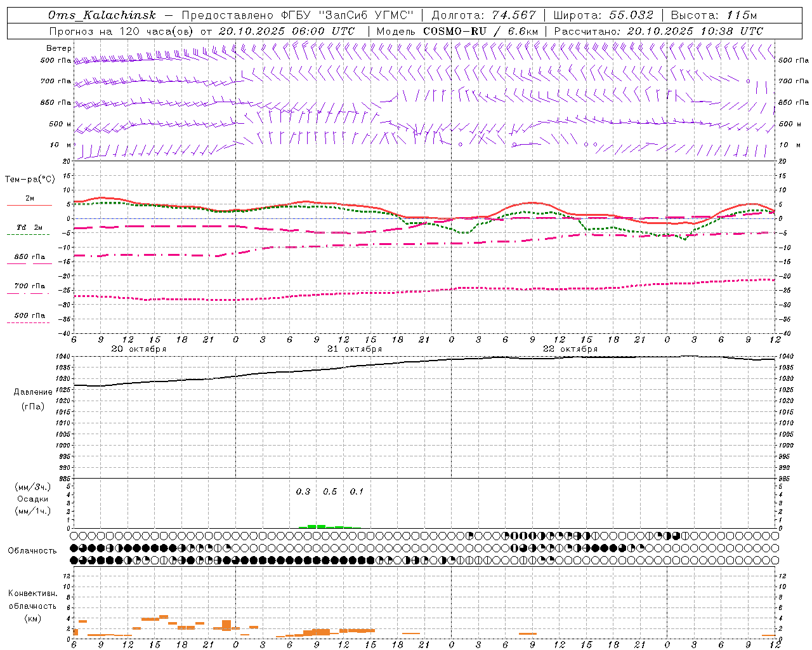
Task: Click the "10 м" wind level label on left
Action: (61, 145)
